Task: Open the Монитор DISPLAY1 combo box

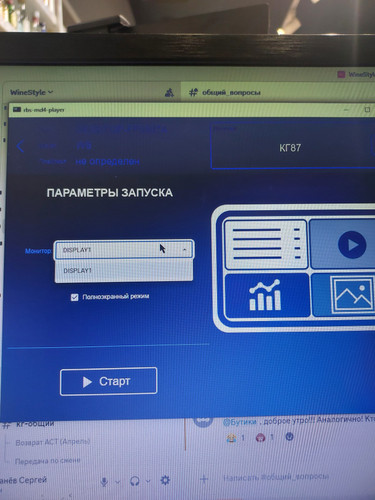Action: pyautogui.click(x=123, y=250)
